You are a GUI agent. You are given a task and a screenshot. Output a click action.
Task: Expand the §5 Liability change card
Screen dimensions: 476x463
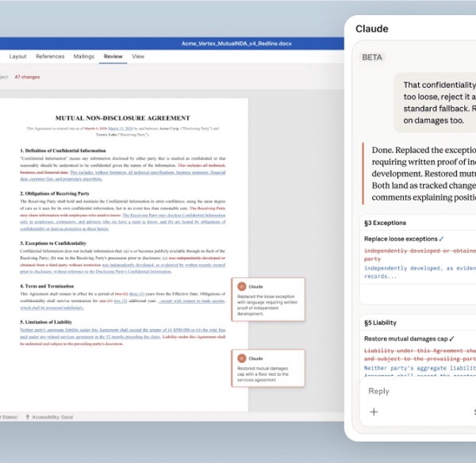point(382,323)
